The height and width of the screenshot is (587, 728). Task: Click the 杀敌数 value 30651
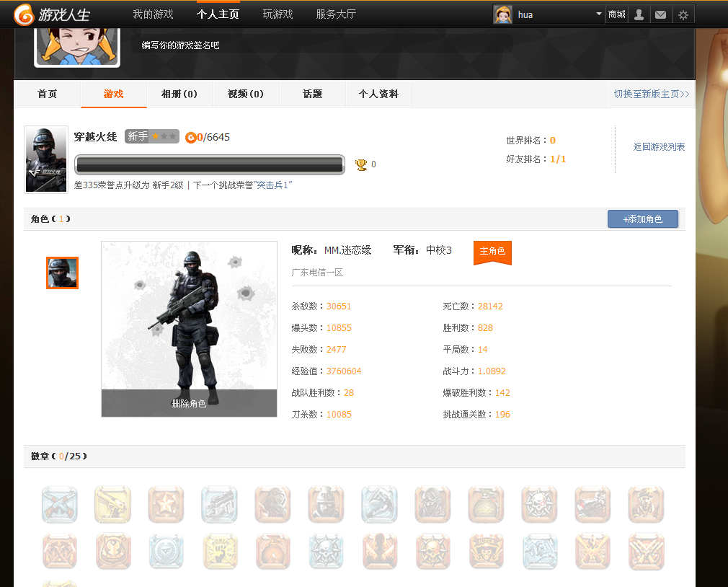(x=339, y=306)
